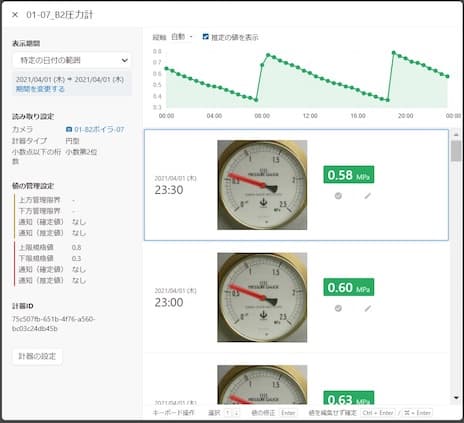
Task: Click the scrollbar thumb of readings list
Action: 456,151
